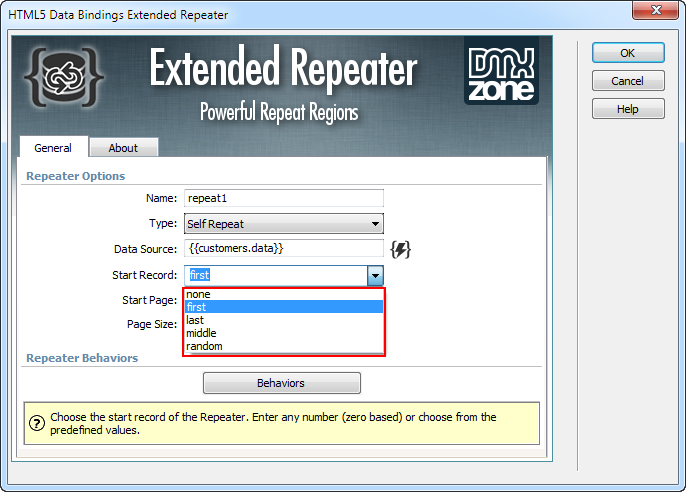Click the data binding lightning icon
This screenshot has height=492, width=686.
pyautogui.click(x=400, y=249)
